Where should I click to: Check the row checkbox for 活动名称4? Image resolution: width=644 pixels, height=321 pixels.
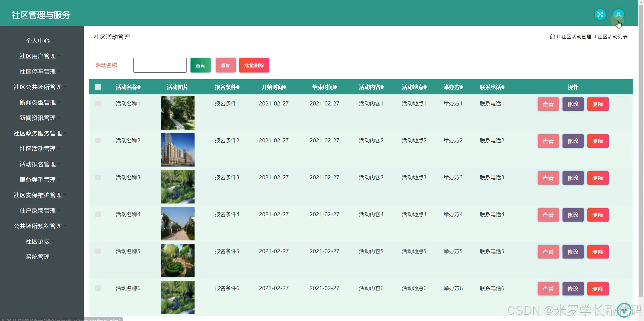(98, 214)
